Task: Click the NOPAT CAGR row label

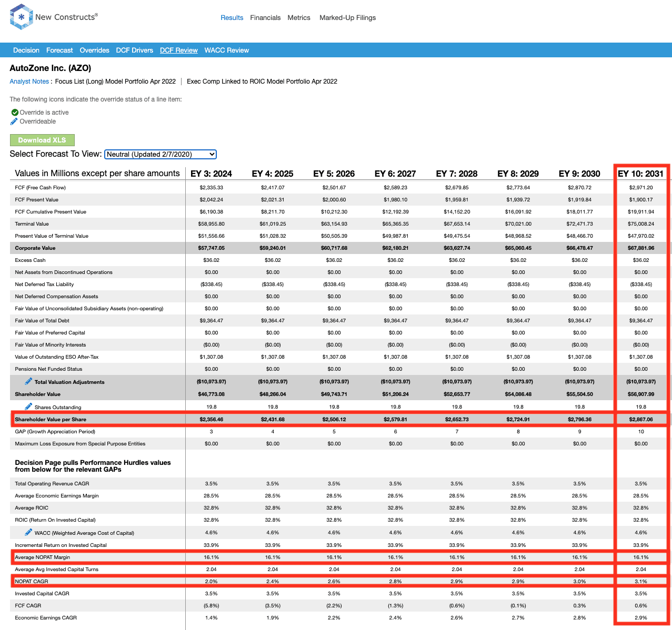Action: pos(32,582)
